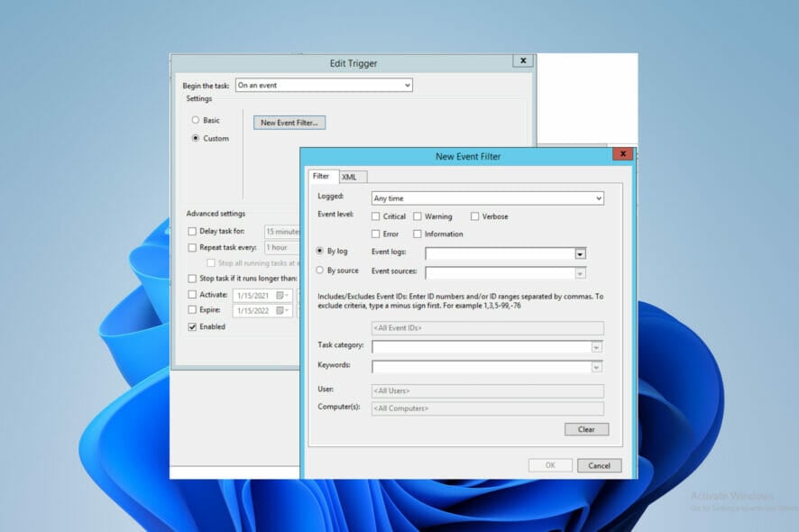Enable the Warning event level checkbox
The image size is (799, 532).
point(418,216)
